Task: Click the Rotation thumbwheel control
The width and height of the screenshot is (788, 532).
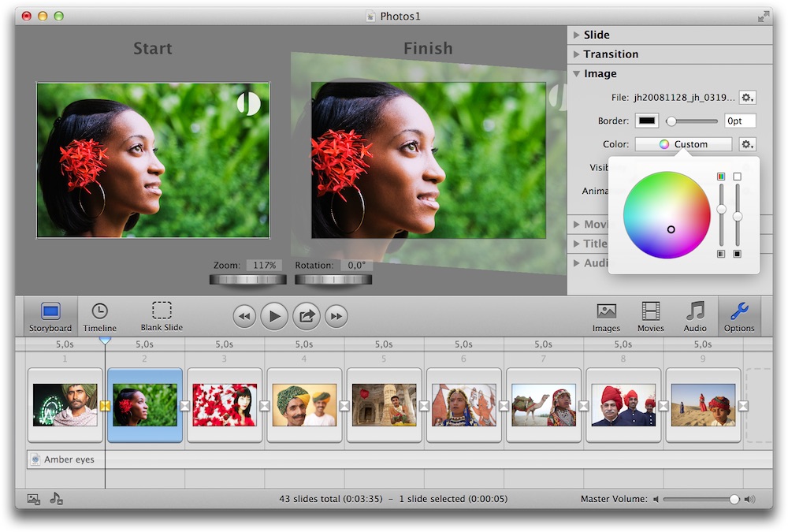Action: click(333, 280)
